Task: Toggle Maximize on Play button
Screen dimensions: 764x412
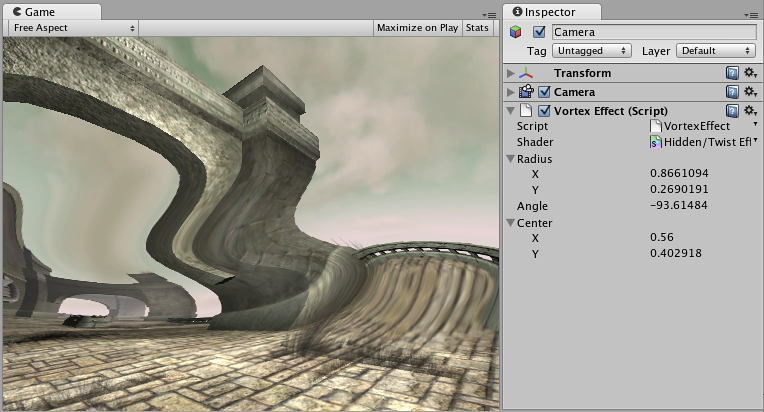Action: (x=418, y=28)
